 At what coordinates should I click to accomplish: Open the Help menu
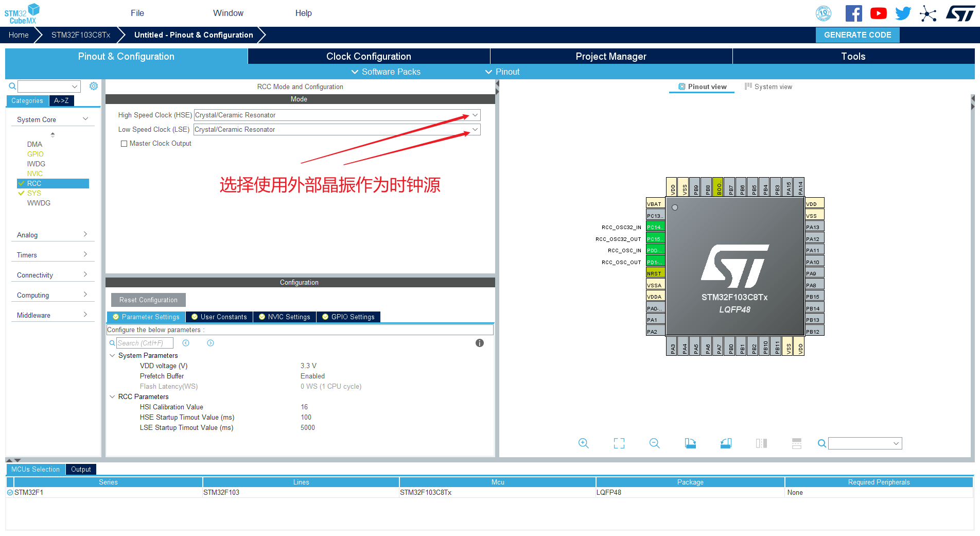click(303, 13)
